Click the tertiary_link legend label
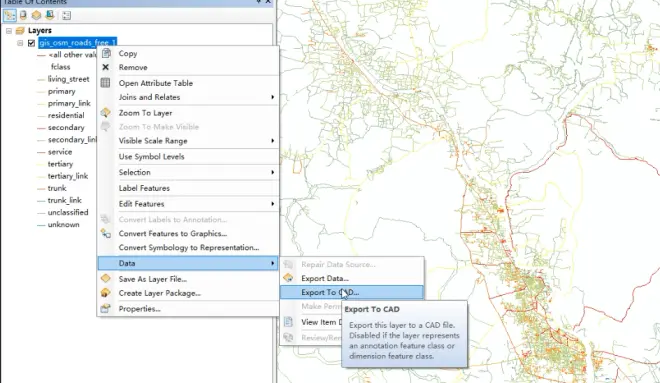The height and width of the screenshot is (383, 660). [x=68, y=176]
